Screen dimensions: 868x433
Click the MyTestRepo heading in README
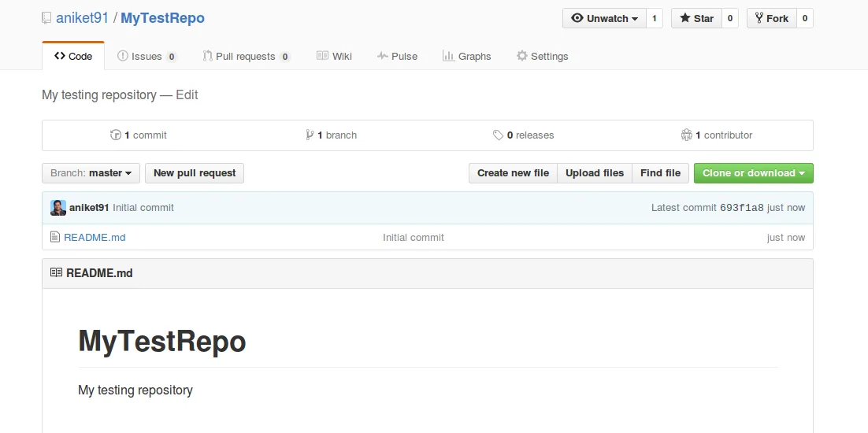tap(162, 341)
